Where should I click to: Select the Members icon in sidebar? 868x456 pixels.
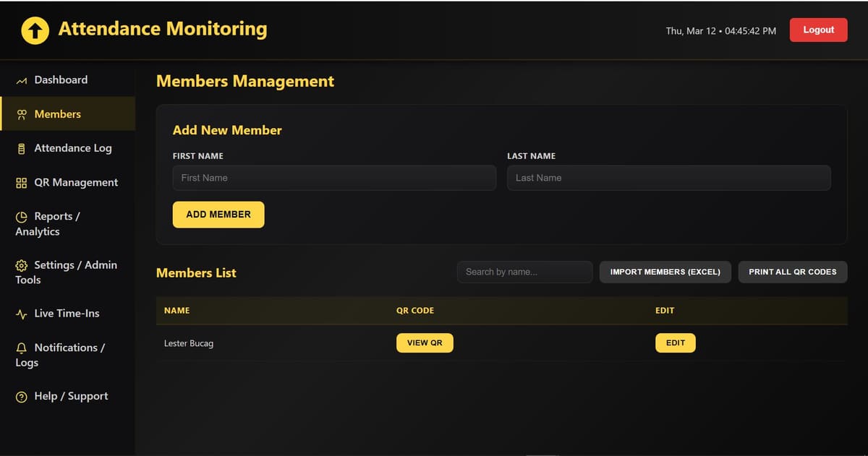(20, 113)
